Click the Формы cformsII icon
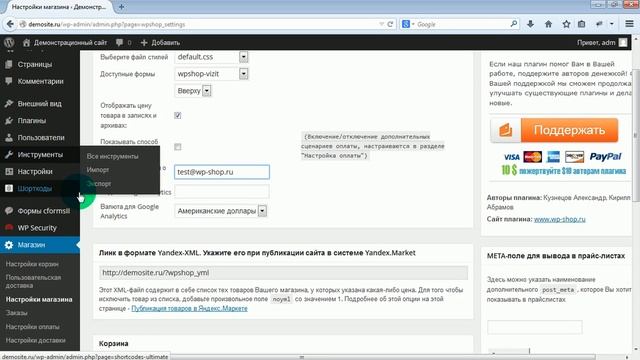640x360 pixels. coord(9,211)
